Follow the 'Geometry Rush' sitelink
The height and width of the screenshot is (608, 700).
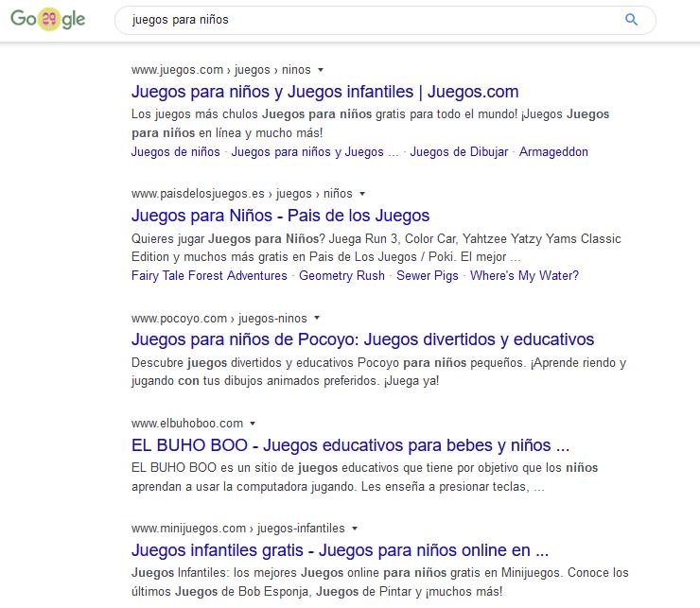pyautogui.click(x=342, y=275)
